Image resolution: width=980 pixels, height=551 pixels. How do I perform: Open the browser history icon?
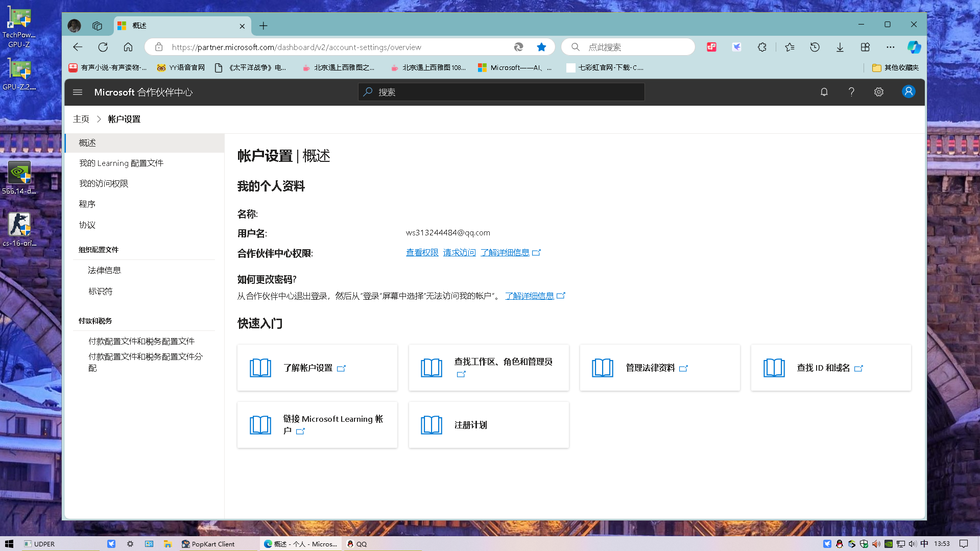tap(815, 47)
